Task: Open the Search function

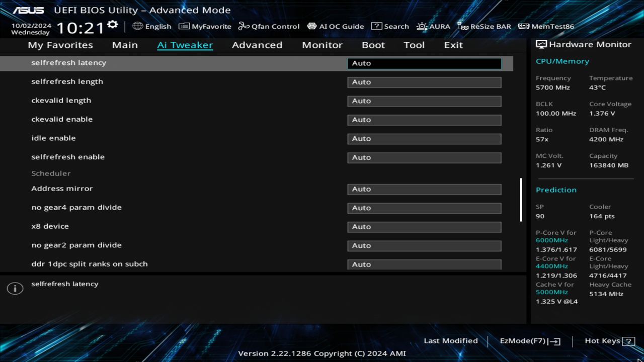Action: 390,26
